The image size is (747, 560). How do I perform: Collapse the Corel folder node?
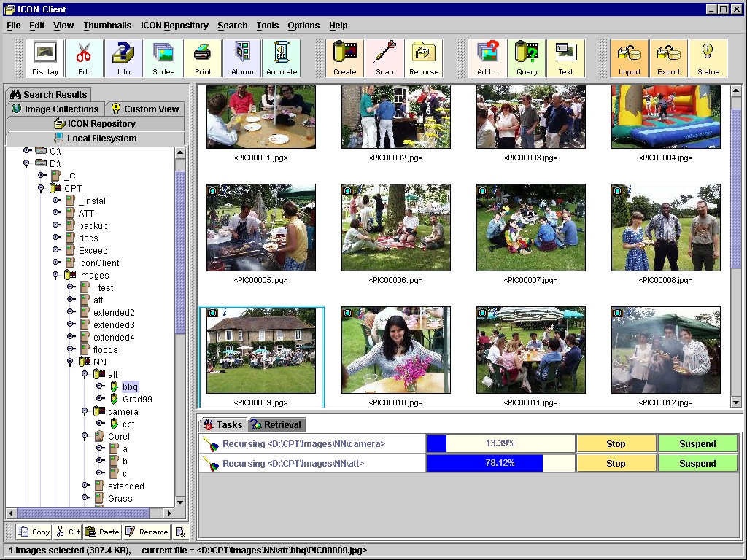(x=85, y=437)
